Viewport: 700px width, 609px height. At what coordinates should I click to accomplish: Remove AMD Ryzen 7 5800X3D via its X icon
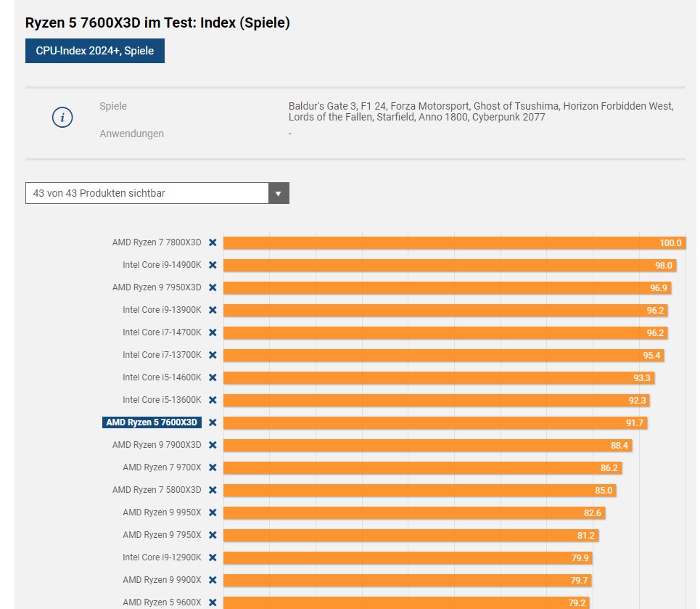tap(213, 490)
